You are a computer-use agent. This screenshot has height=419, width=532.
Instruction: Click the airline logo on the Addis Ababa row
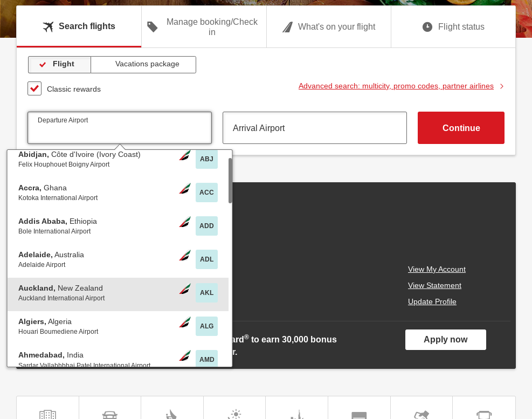click(185, 222)
